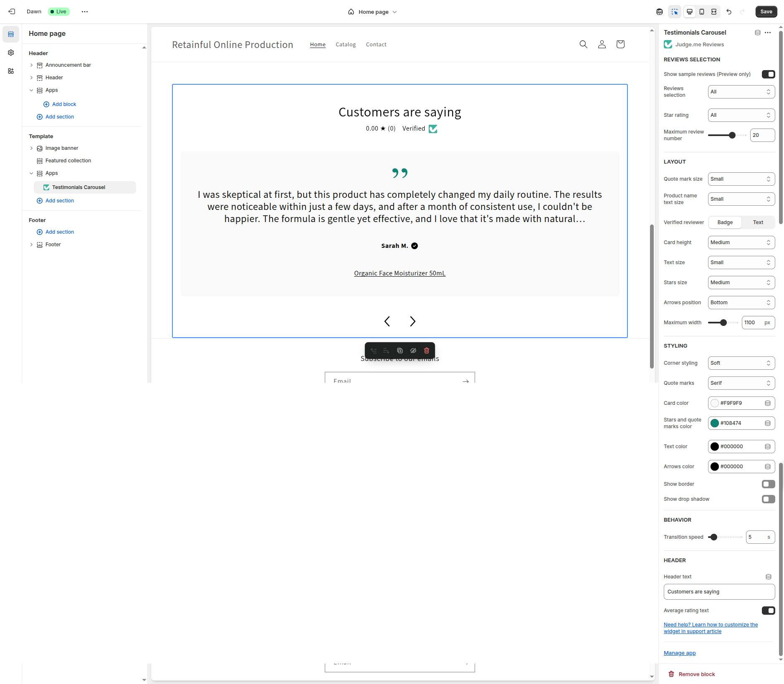The height and width of the screenshot is (684, 784).
Task: Expand the Announcement bar section
Action: [31, 65]
